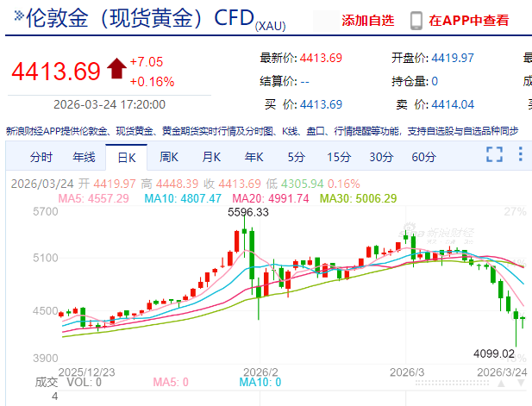Open the 年K chart tab
The image size is (532, 406).
click(253, 157)
